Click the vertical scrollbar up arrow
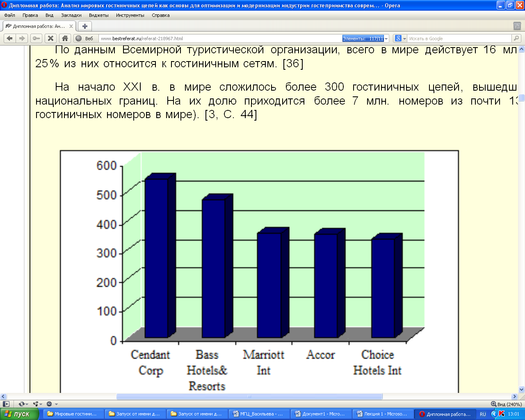 (x=522, y=49)
